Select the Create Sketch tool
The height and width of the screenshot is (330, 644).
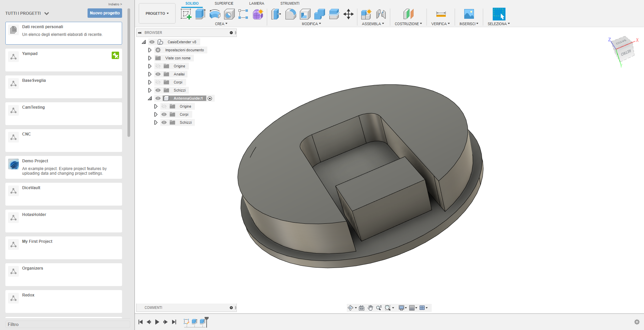click(x=186, y=14)
